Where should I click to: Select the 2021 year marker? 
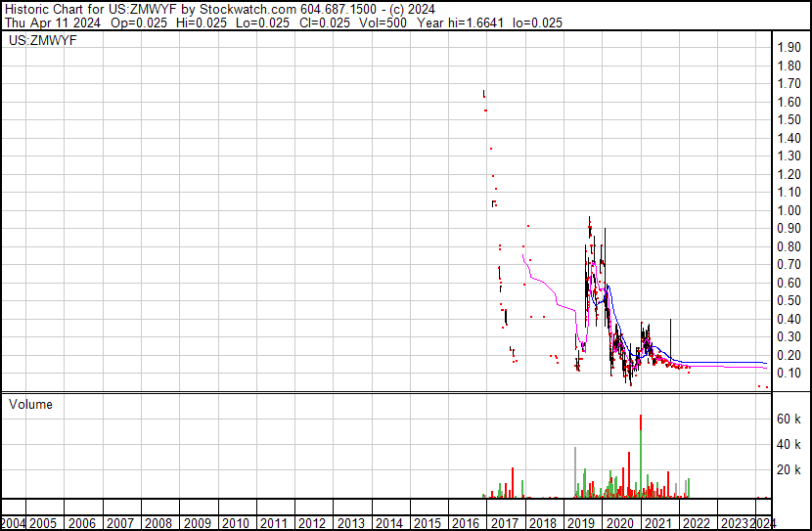tap(658, 523)
